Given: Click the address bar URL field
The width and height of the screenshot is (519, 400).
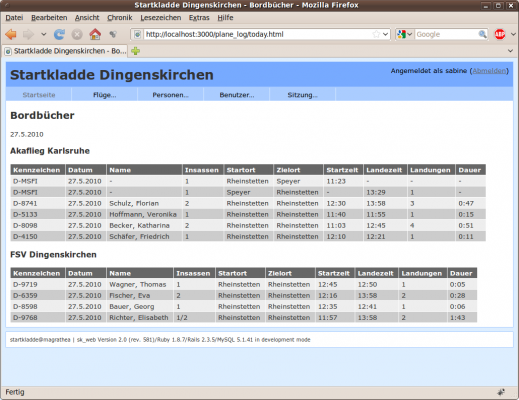Looking at the screenshot, I should pos(257,34).
